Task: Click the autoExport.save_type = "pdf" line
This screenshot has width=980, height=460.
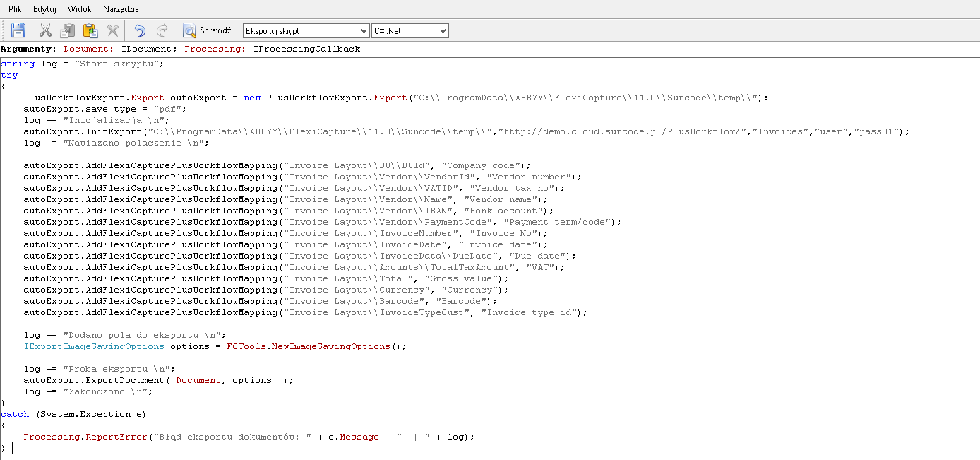Action: pos(104,109)
